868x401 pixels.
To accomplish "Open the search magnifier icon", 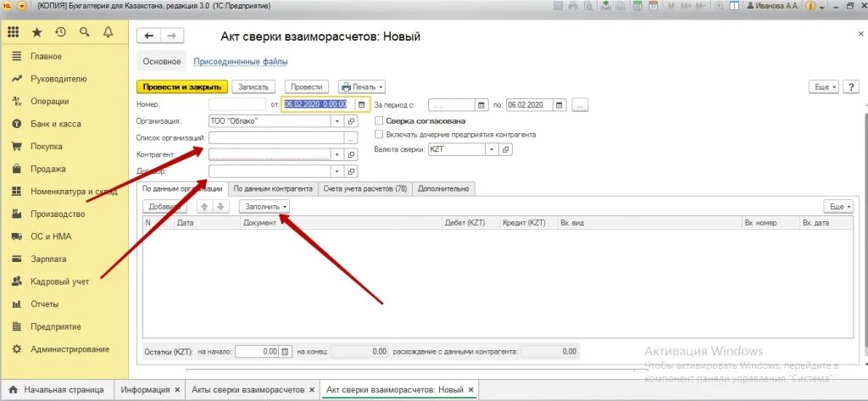I will (x=84, y=33).
